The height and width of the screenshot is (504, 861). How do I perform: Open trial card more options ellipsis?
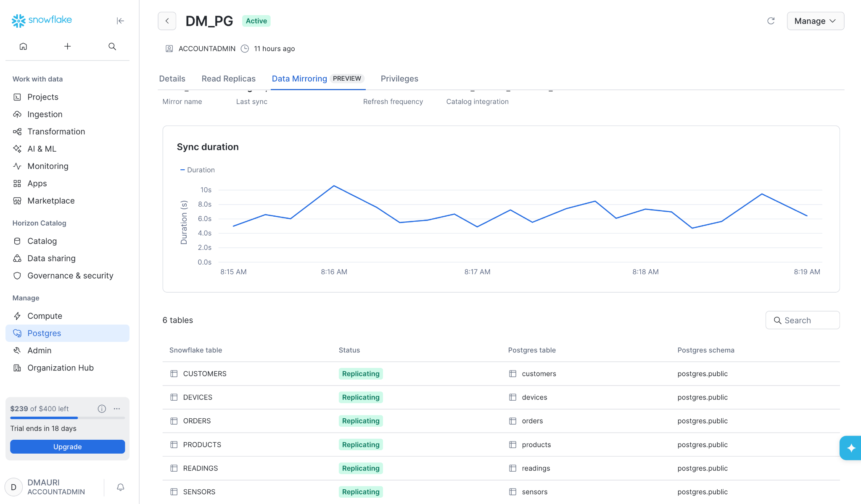click(x=117, y=409)
